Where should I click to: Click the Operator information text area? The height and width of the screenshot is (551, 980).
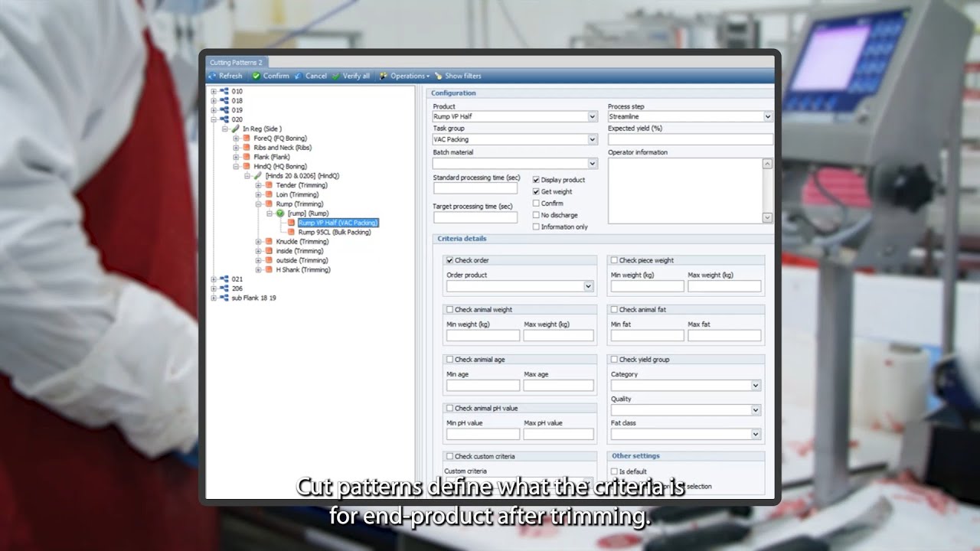[685, 191]
